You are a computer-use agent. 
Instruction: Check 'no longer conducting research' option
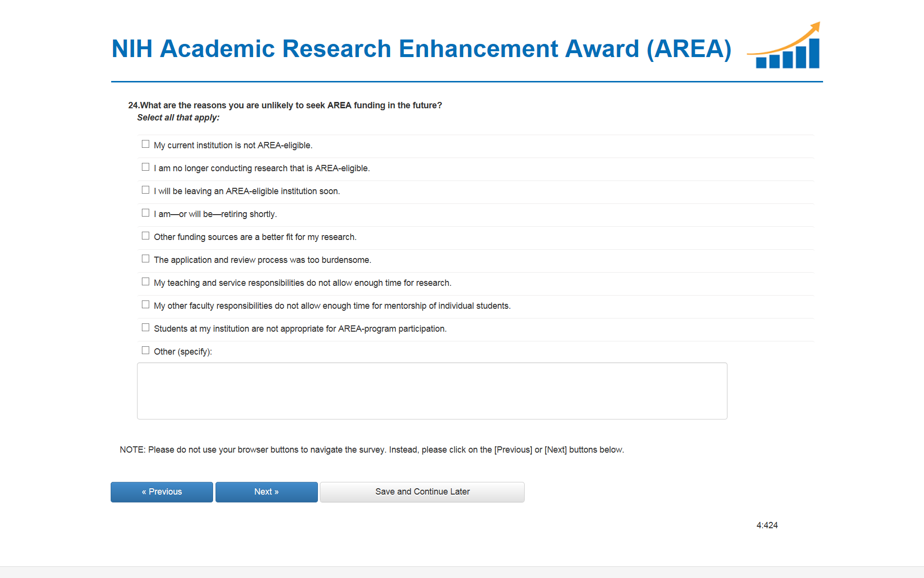coord(145,167)
